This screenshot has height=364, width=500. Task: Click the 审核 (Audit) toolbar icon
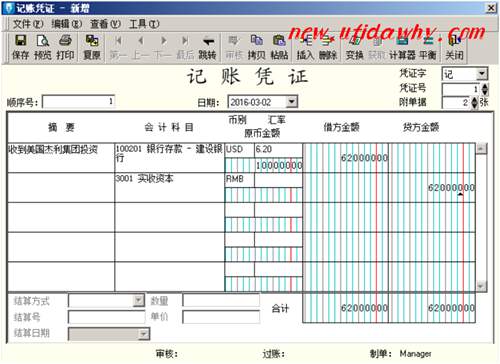coord(234,47)
